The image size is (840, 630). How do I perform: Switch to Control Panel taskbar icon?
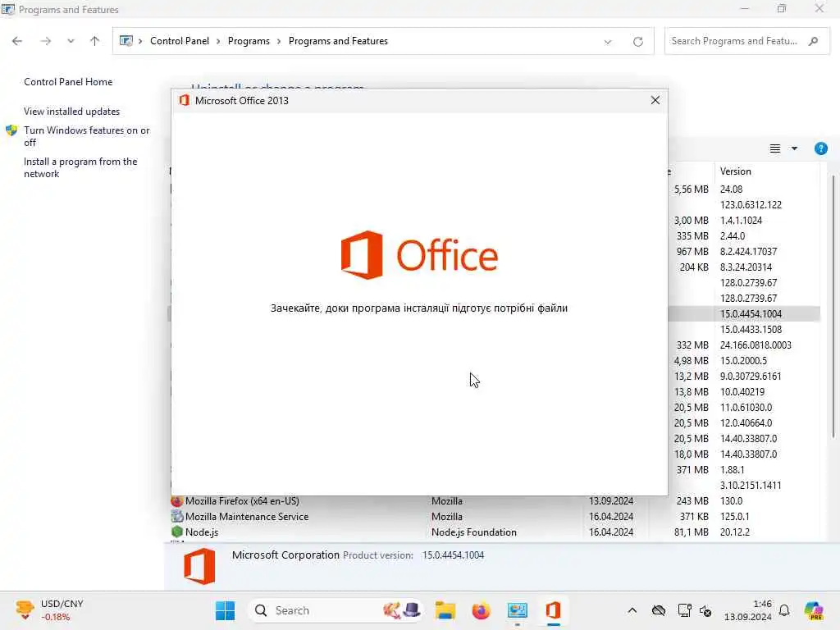click(x=517, y=610)
